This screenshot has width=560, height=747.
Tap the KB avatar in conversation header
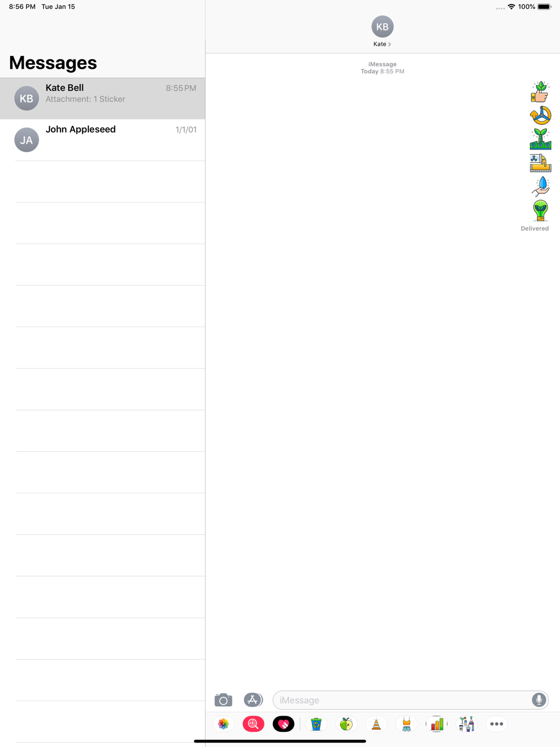pos(382,26)
